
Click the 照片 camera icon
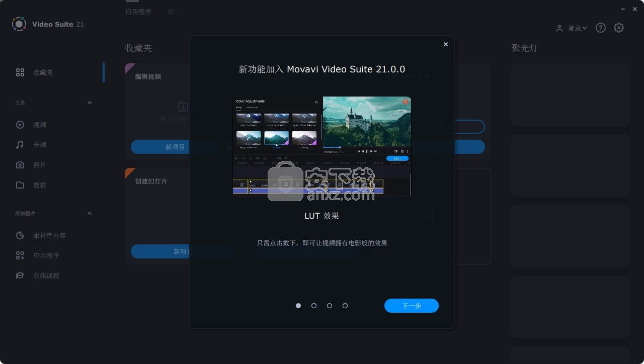20,165
